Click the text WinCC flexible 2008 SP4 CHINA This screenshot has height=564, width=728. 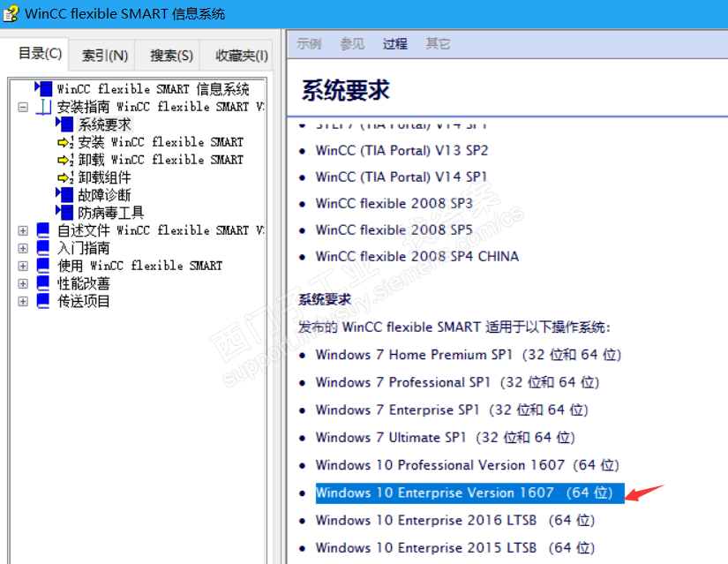(417, 257)
